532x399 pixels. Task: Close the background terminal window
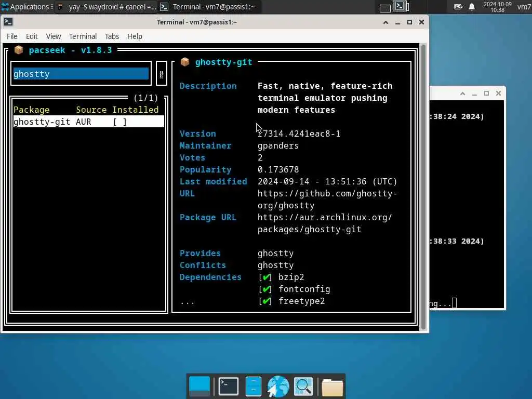pyautogui.click(x=498, y=94)
